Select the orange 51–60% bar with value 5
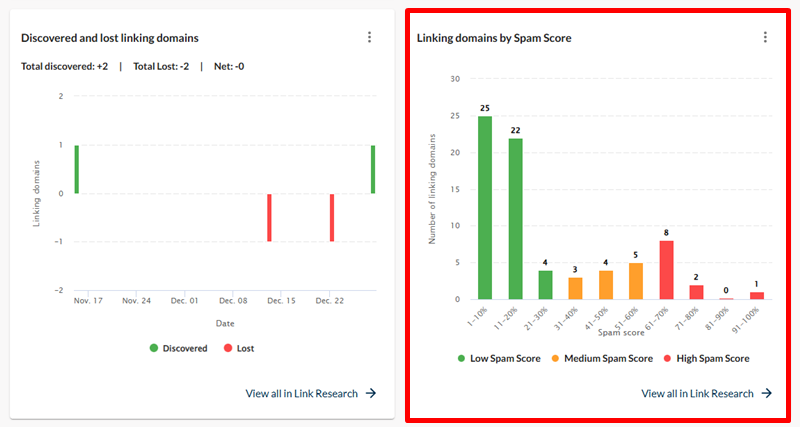The image size is (800, 427). pyautogui.click(x=635, y=282)
